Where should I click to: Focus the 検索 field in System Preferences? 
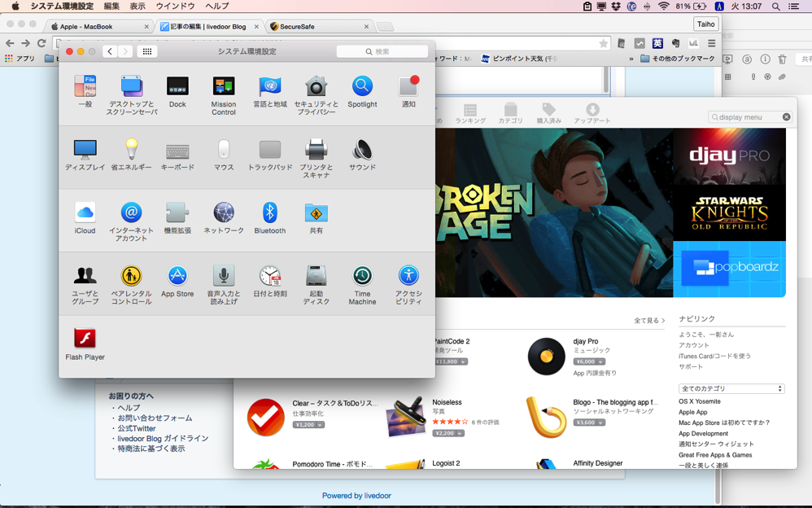point(382,51)
